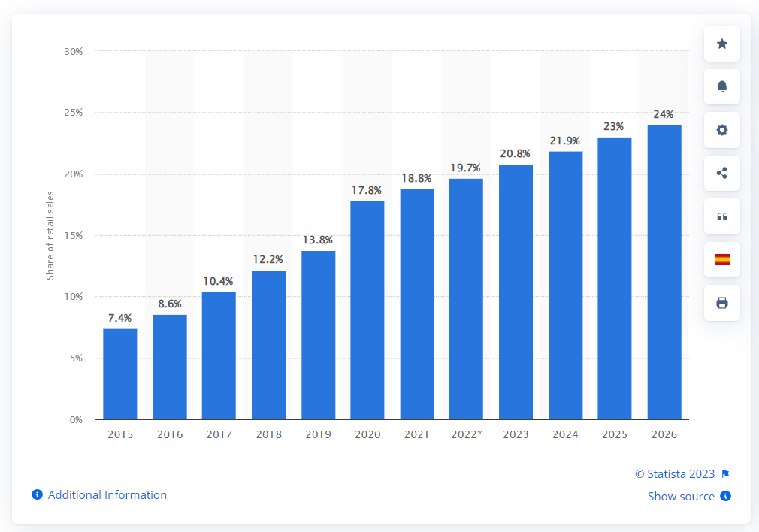Print the chart using the printer icon
759x532 pixels.
(x=721, y=302)
